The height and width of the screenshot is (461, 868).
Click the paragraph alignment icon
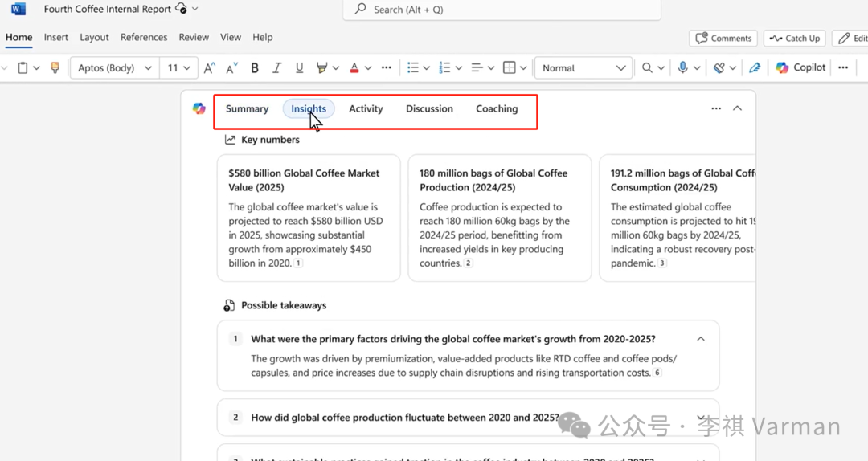click(x=477, y=68)
